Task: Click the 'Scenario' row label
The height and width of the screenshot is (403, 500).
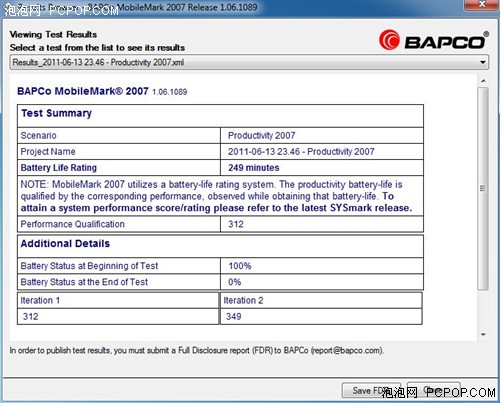Action: point(38,135)
